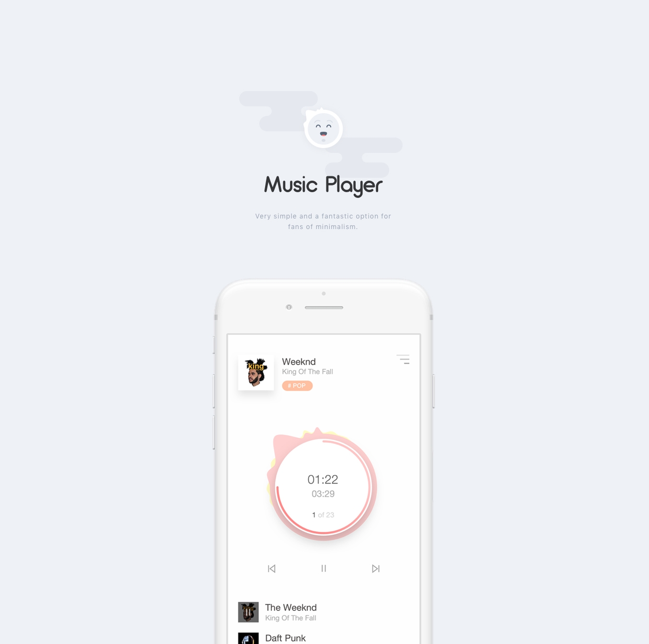The image size is (649, 644).
Task: Click the 03:29 total duration text
Action: [x=323, y=494]
